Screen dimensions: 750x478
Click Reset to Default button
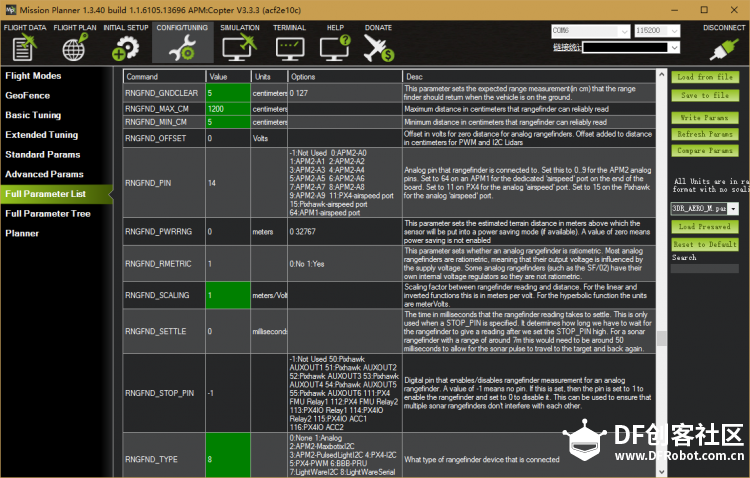[705, 245]
